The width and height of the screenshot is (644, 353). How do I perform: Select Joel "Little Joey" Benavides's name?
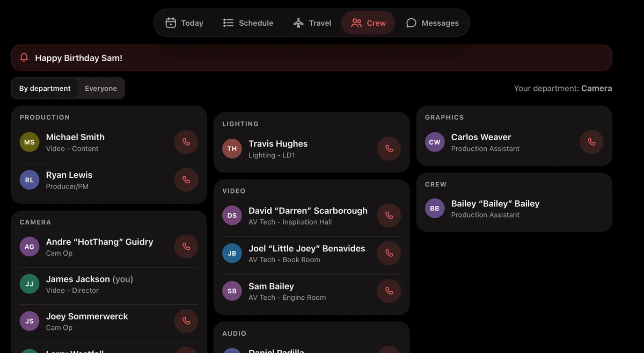307,248
